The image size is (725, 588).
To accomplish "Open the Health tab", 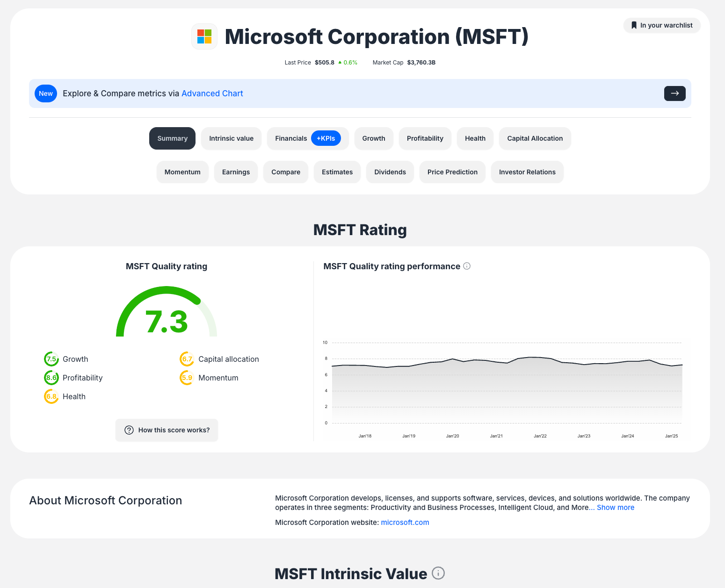I will pos(475,138).
